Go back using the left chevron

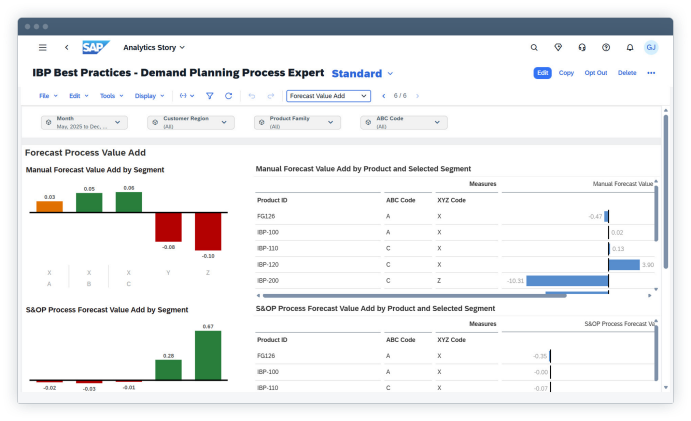pyautogui.click(x=67, y=47)
